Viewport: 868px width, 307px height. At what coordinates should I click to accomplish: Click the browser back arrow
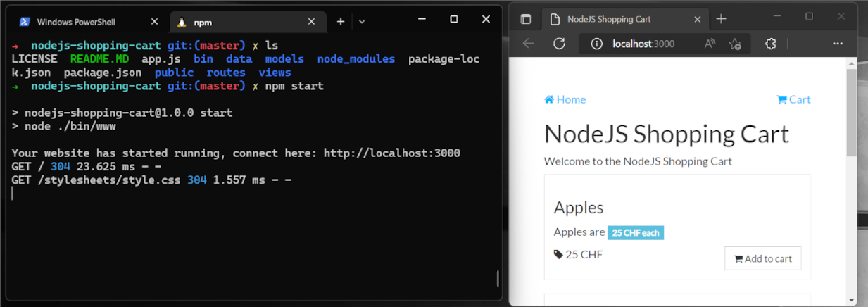point(529,44)
